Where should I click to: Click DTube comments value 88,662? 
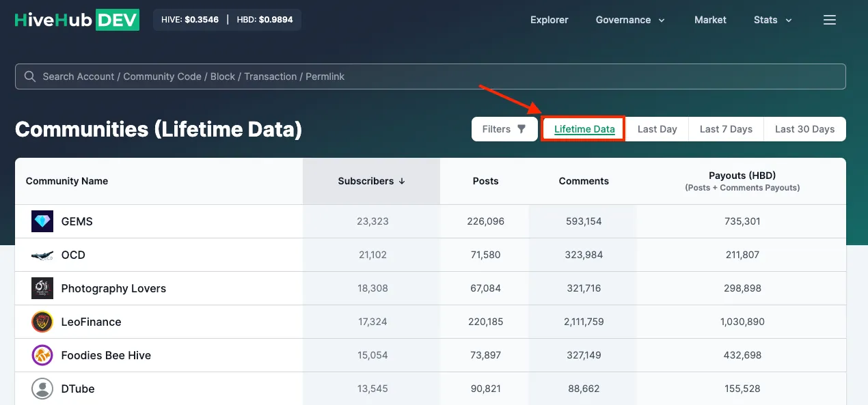click(x=584, y=389)
